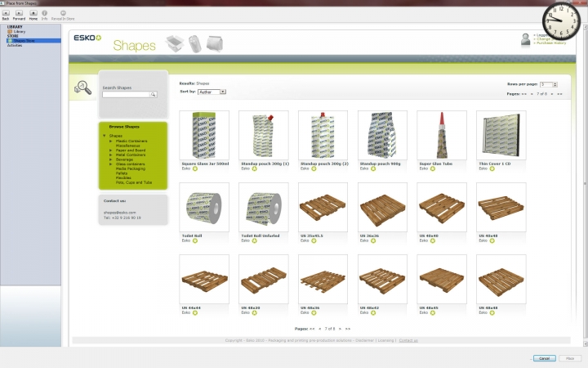Go to Home via toolbar icon
The width and height of the screenshot is (588, 368).
pos(33,13)
